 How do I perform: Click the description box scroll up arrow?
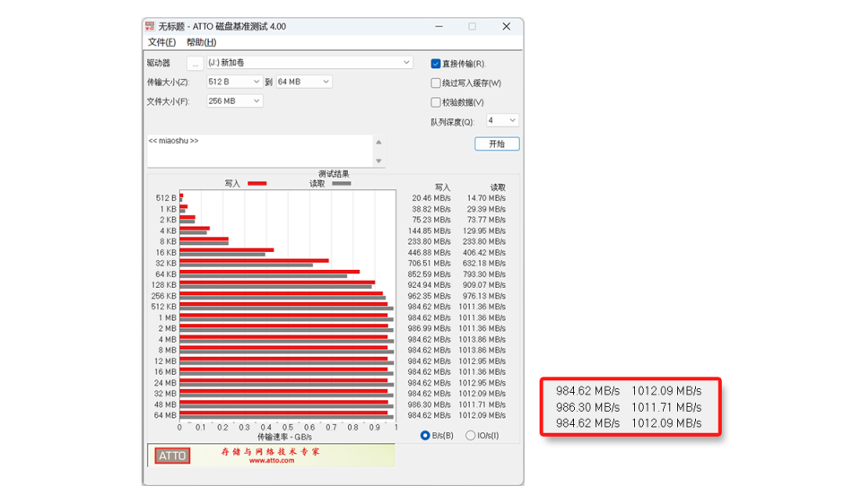coord(378,143)
